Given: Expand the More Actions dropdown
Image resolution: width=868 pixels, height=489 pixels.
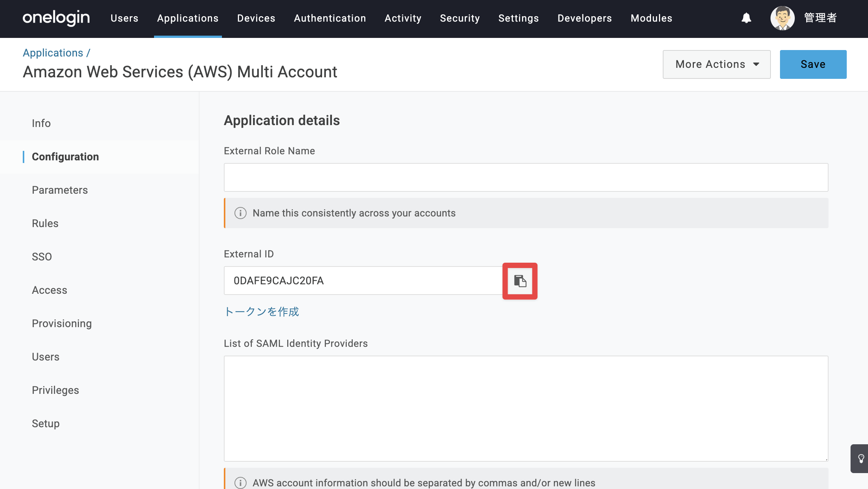Looking at the screenshot, I should click(x=717, y=64).
